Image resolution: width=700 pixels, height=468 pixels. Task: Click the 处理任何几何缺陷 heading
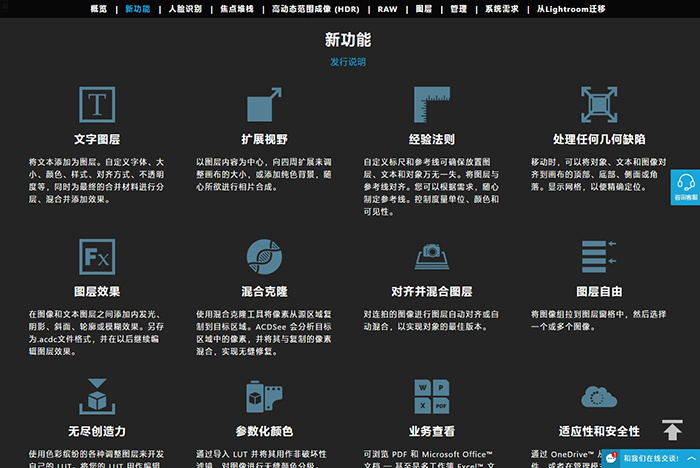click(x=599, y=139)
